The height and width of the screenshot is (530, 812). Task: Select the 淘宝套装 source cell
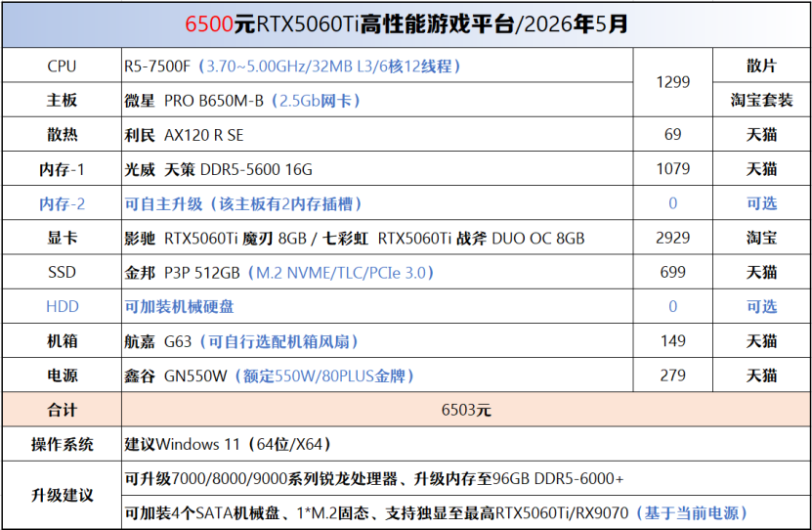[762, 100]
